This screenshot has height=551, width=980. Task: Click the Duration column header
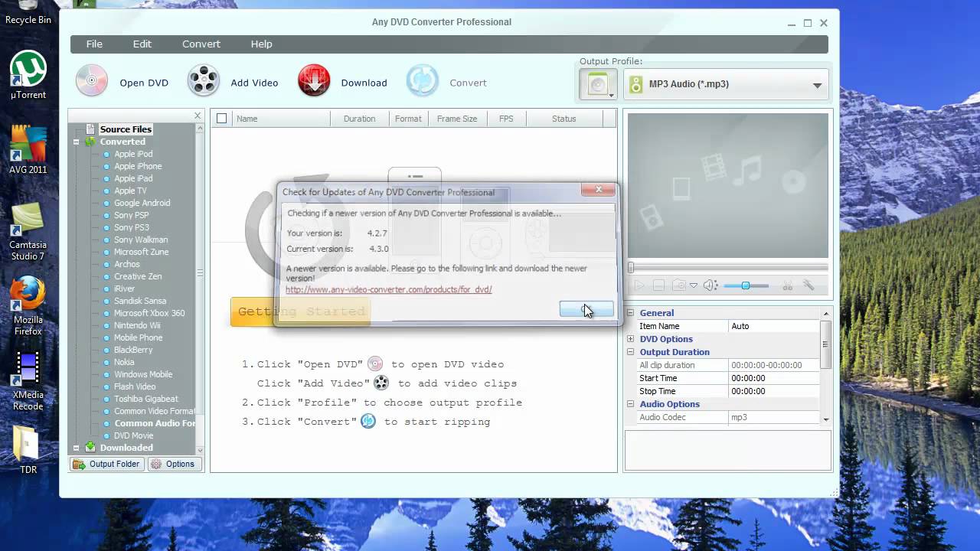pos(359,119)
